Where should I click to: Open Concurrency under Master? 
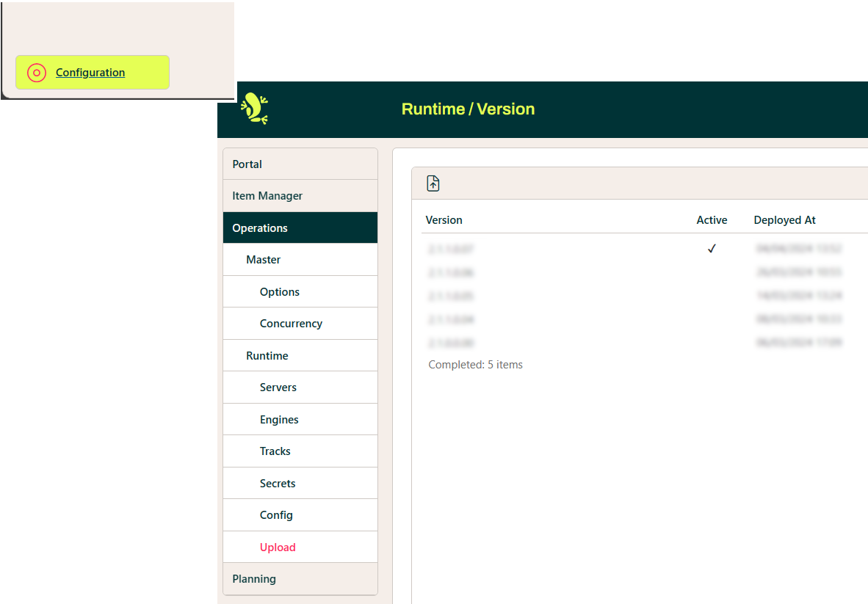tap(291, 324)
